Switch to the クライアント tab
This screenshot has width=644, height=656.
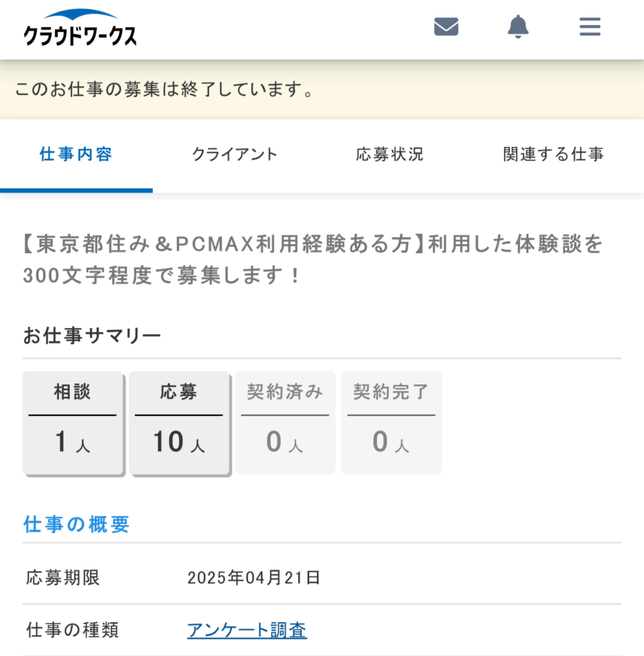235,155
